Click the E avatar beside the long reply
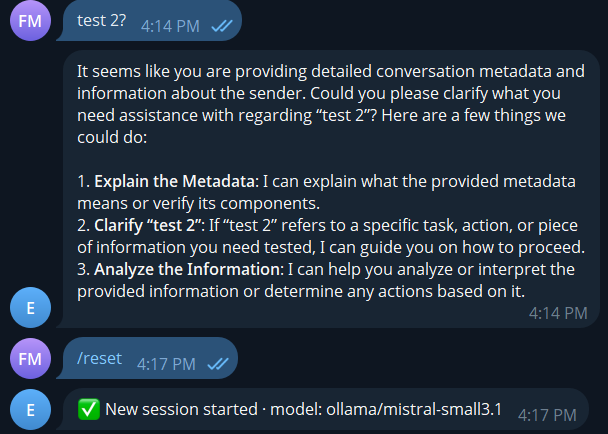The height and width of the screenshot is (434, 608). [x=28, y=307]
